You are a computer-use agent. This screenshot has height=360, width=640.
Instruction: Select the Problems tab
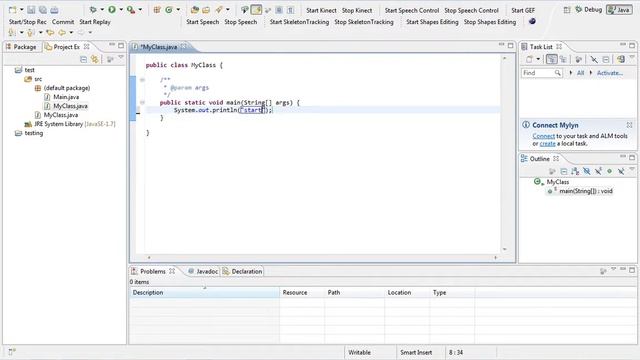(153, 271)
